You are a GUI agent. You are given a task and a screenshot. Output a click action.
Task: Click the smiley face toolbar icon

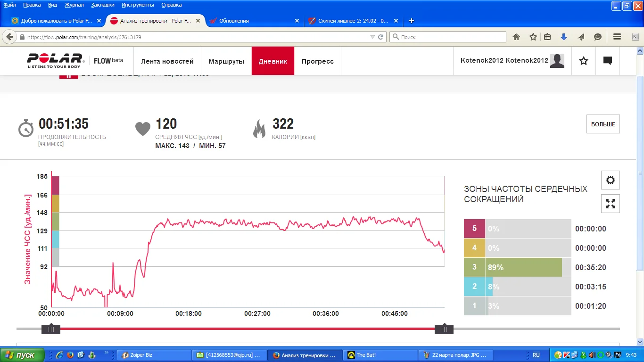598,37
